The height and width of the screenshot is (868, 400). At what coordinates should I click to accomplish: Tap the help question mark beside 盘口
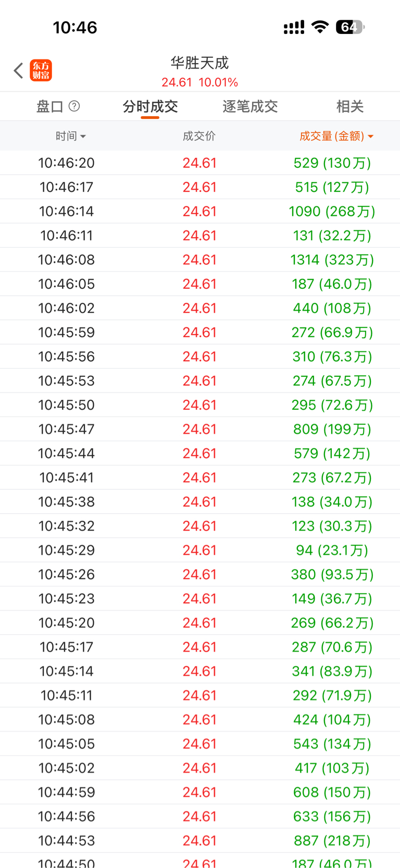click(74, 106)
